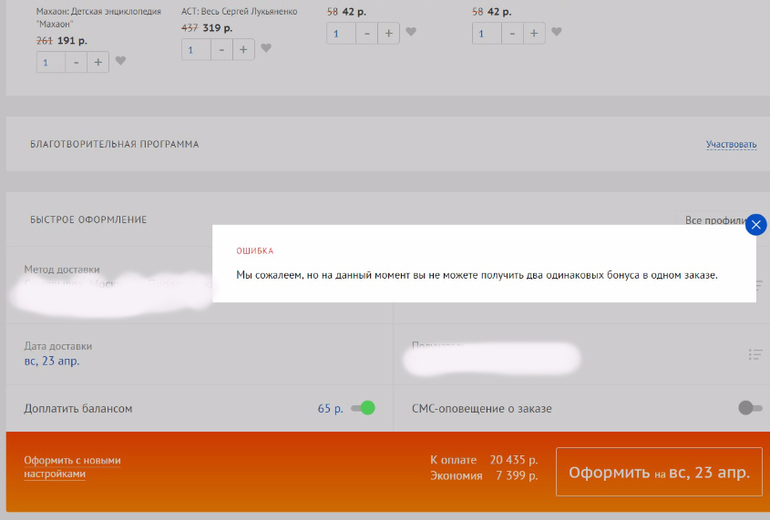Enable the СМС-оповещение о заказе toggle
The image size is (770, 520).
point(749,408)
